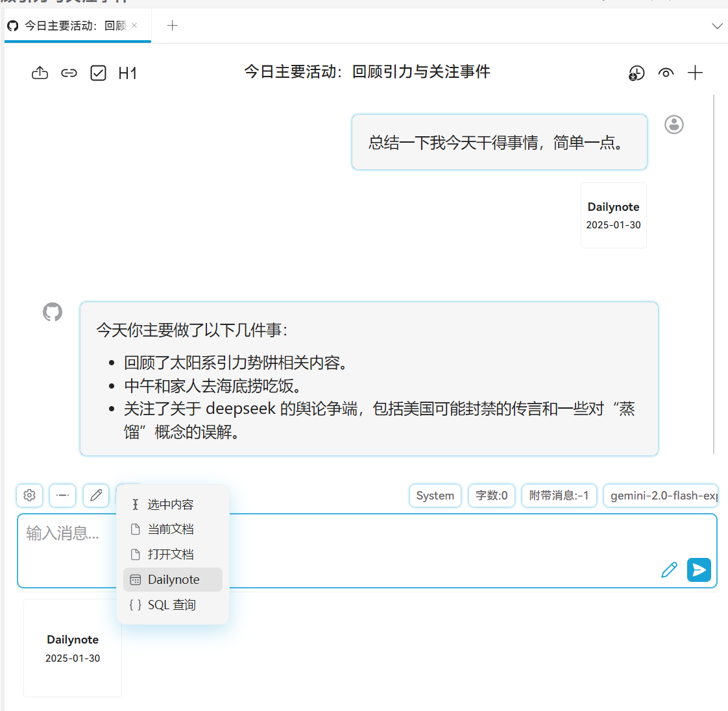Screen dimensions: 728x711
Task: Open the gemini-2.0-flash model selector
Action: (x=661, y=496)
